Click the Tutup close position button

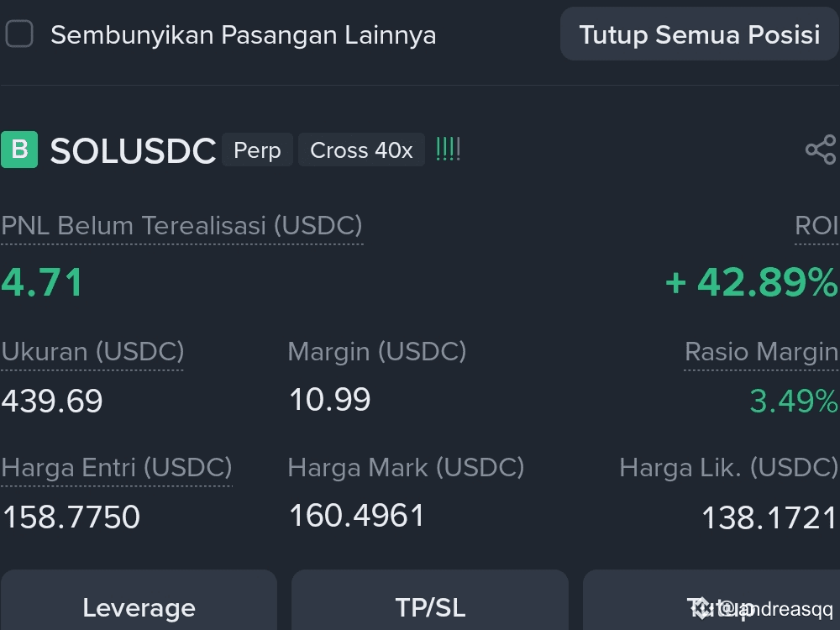pos(711,602)
